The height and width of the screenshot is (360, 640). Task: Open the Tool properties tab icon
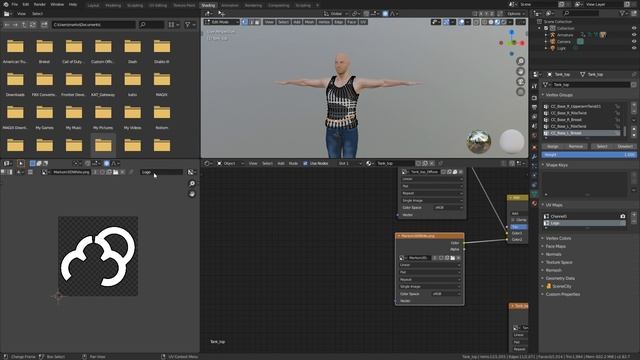pos(534,87)
